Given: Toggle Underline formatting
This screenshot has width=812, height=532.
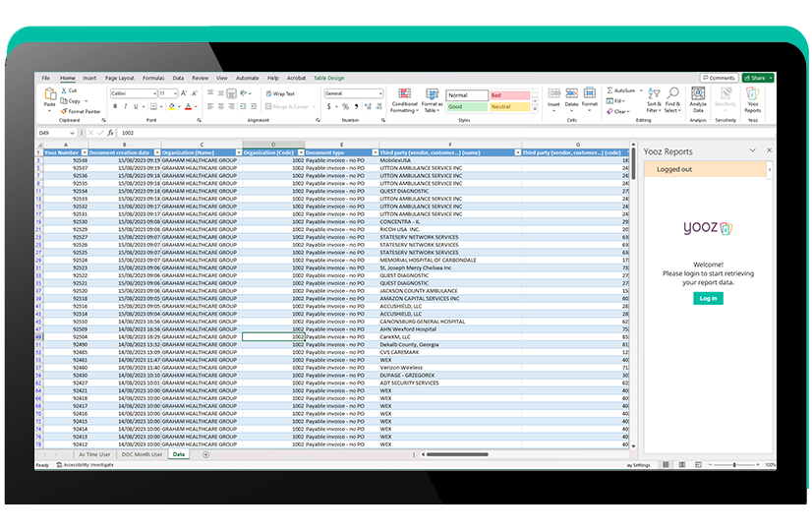Looking at the screenshot, I should pyautogui.click(x=136, y=106).
